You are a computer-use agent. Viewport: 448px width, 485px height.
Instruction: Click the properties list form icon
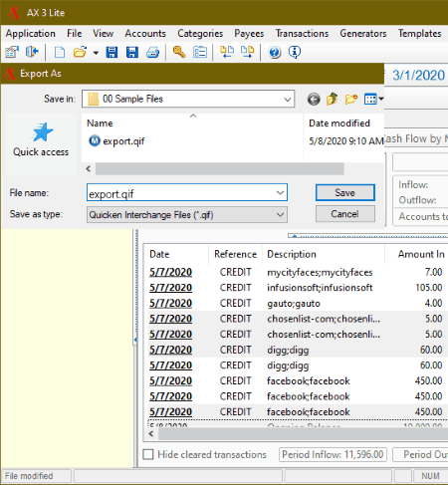pyautogui.click(x=200, y=52)
